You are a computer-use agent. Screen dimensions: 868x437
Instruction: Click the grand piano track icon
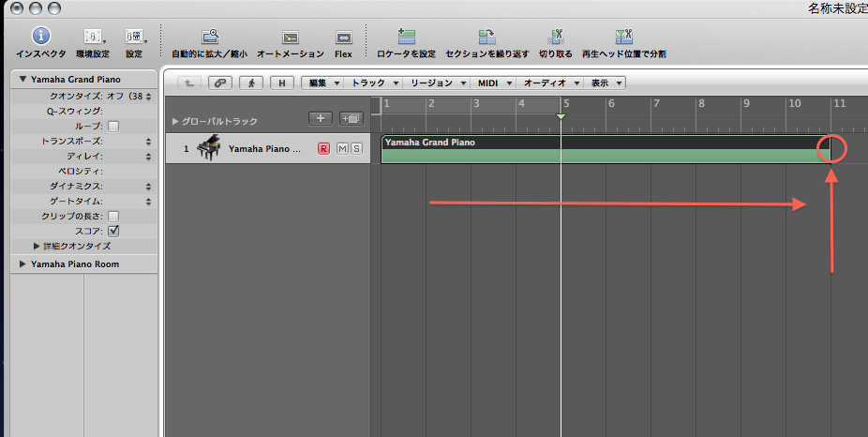click(209, 148)
